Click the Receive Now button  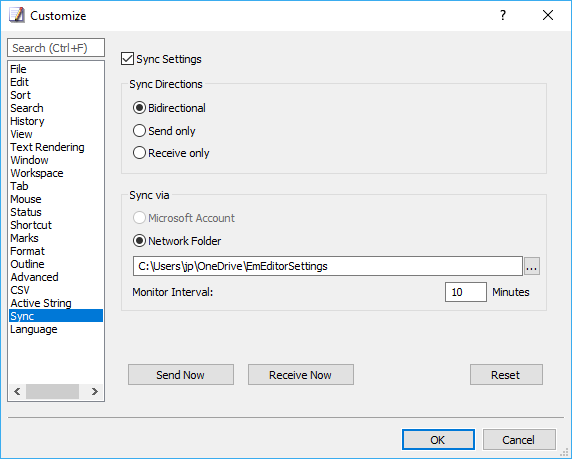[x=301, y=374]
